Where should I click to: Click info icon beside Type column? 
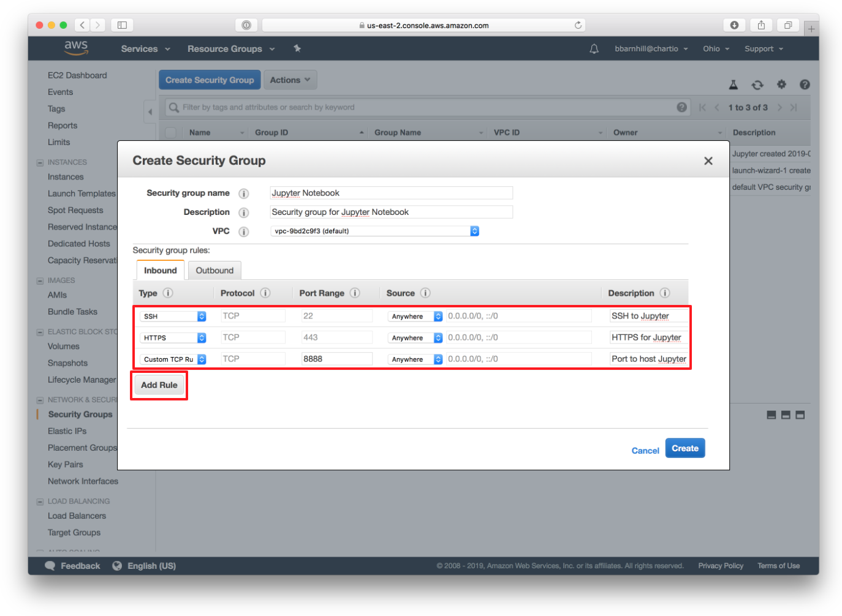pyautogui.click(x=168, y=293)
